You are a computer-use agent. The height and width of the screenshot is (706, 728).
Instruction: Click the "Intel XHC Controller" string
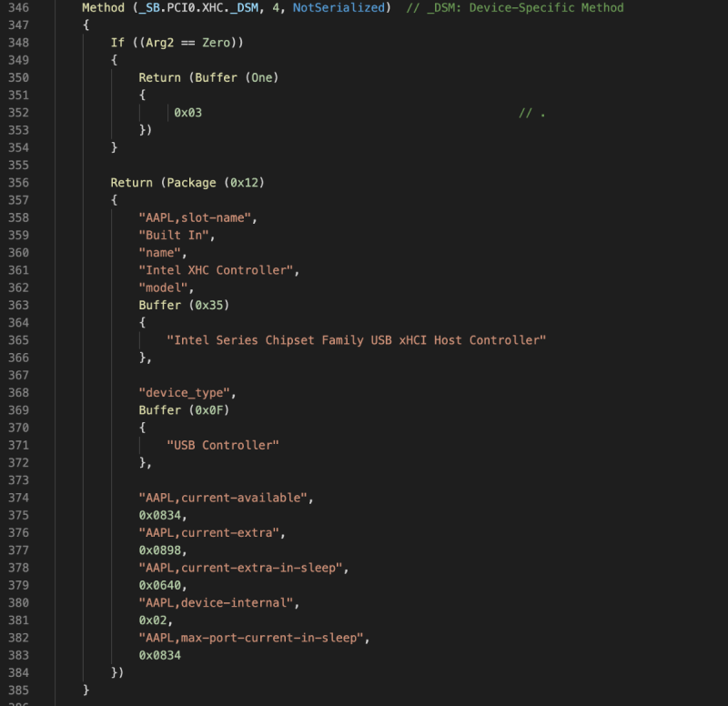point(218,270)
